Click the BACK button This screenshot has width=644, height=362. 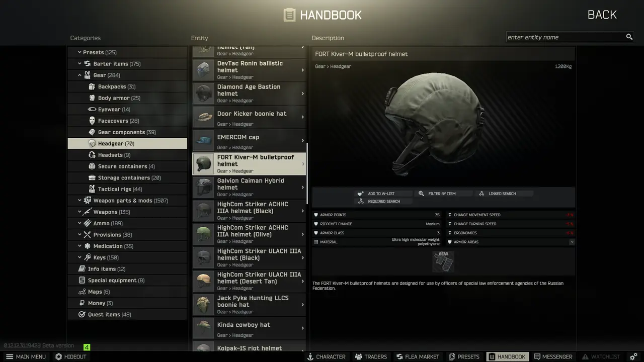click(602, 15)
